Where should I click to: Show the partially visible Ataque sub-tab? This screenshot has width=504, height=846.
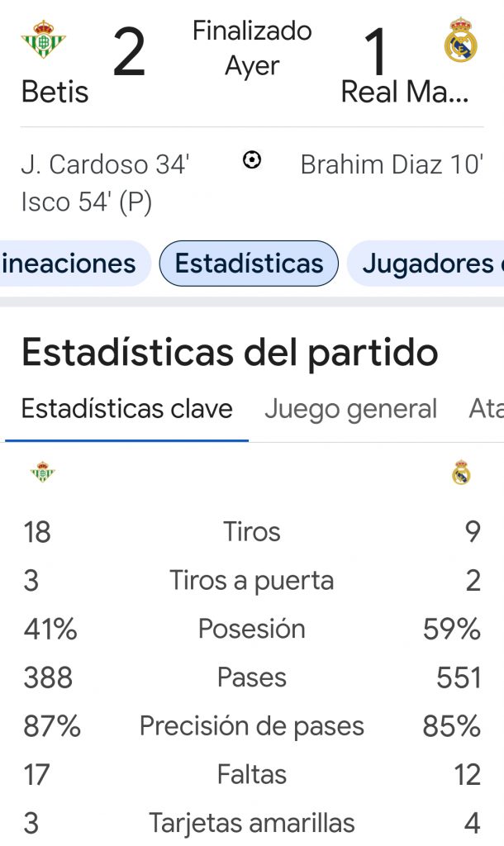[x=486, y=408]
